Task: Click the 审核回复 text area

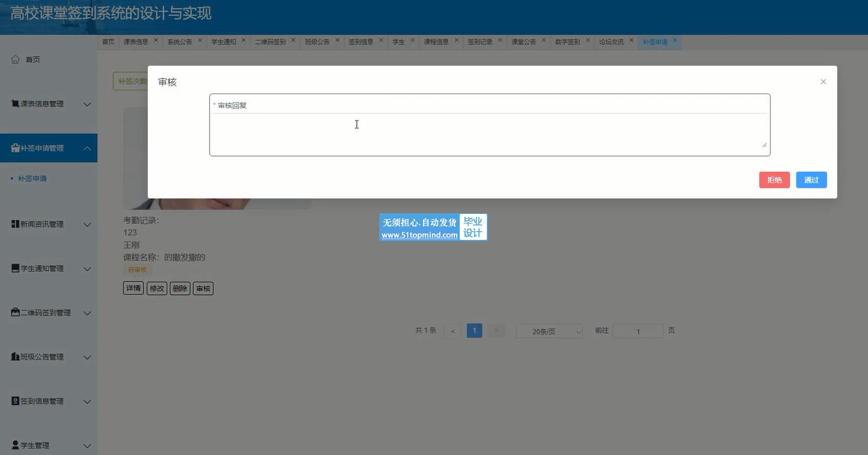Action: click(x=489, y=131)
